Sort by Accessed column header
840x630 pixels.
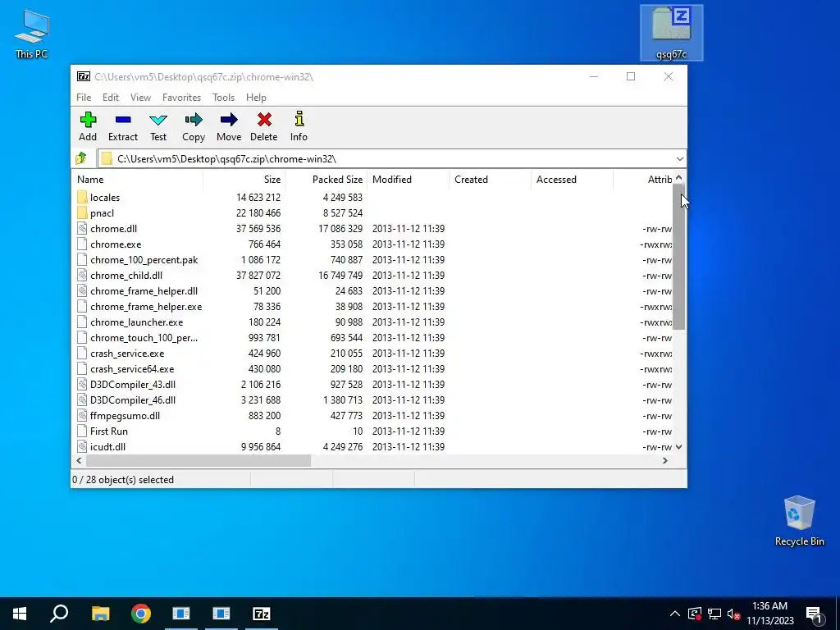pyautogui.click(x=572, y=180)
